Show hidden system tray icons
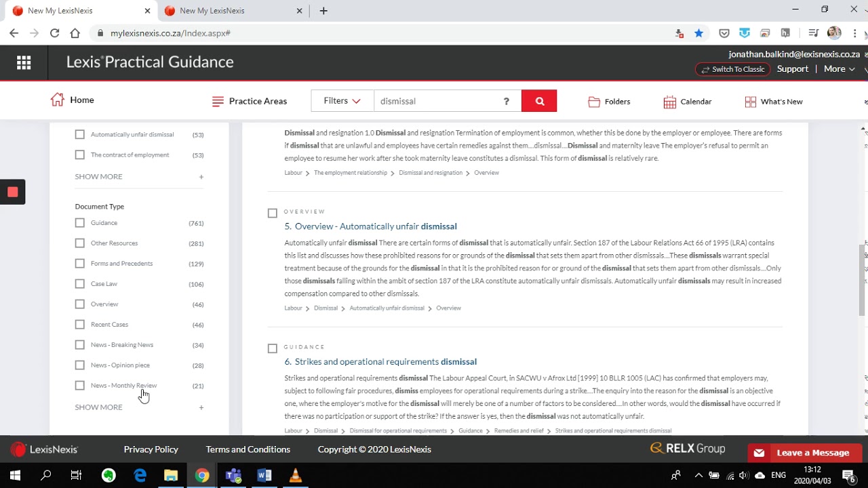This screenshot has width=868, height=488. 698,476
